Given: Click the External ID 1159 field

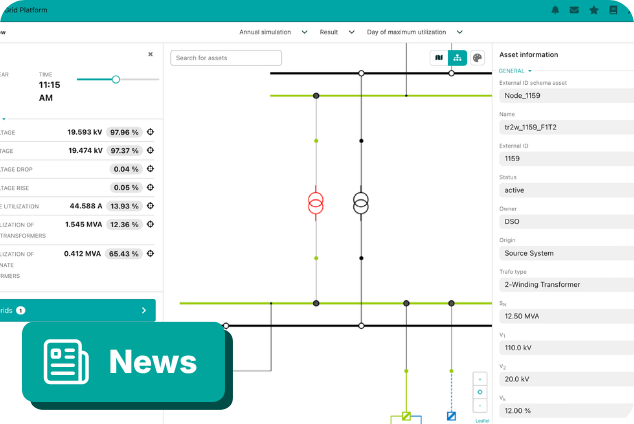Looking at the screenshot, I should 566,159.
